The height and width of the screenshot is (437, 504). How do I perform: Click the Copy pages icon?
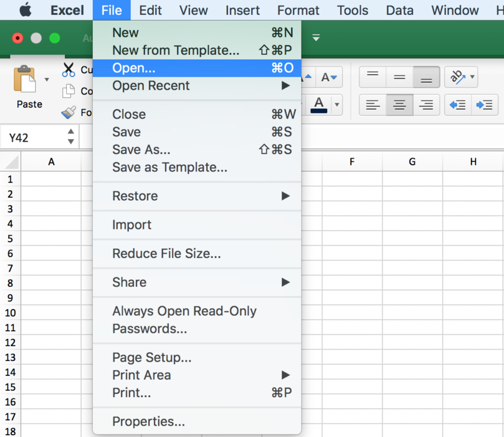[x=69, y=91]
